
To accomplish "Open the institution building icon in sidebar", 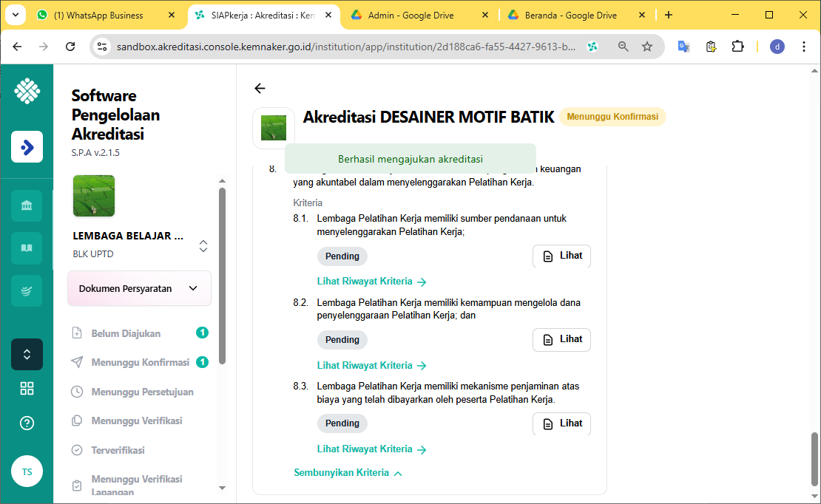I will pos(27,205).
